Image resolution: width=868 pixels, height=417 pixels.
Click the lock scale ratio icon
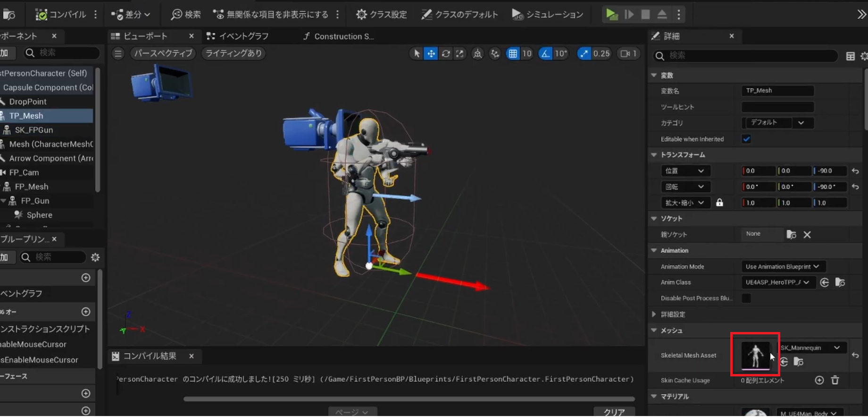click(x=719, y=203)
